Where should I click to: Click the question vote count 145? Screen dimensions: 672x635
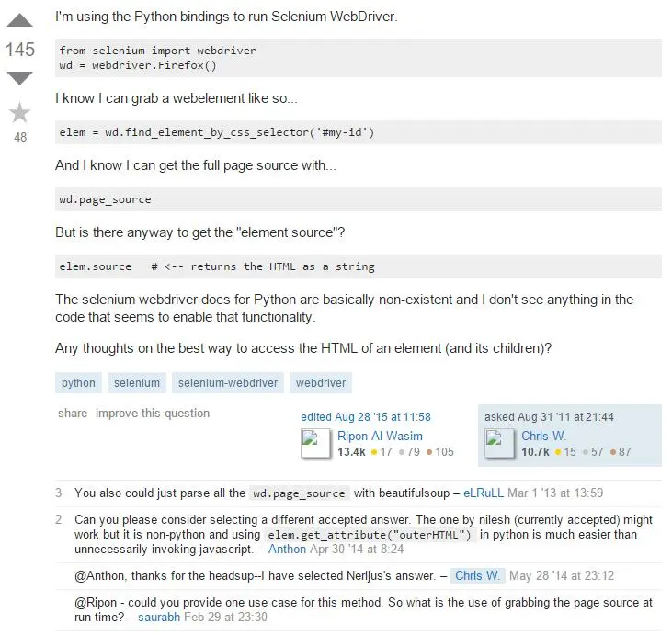click(19, 50)
